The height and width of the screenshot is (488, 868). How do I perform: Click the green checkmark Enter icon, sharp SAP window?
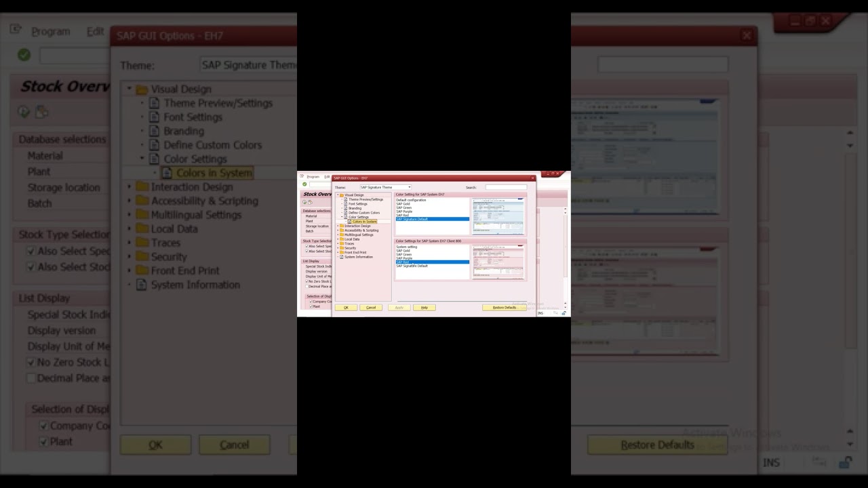click(304, 184)
